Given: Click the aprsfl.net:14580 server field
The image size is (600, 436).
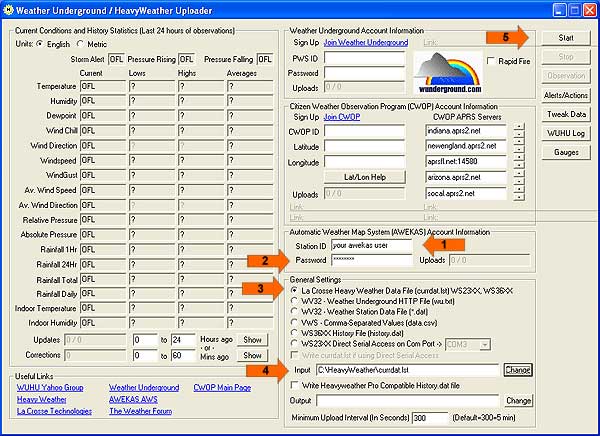Looking at the screenshot, I should coord(466,162).
